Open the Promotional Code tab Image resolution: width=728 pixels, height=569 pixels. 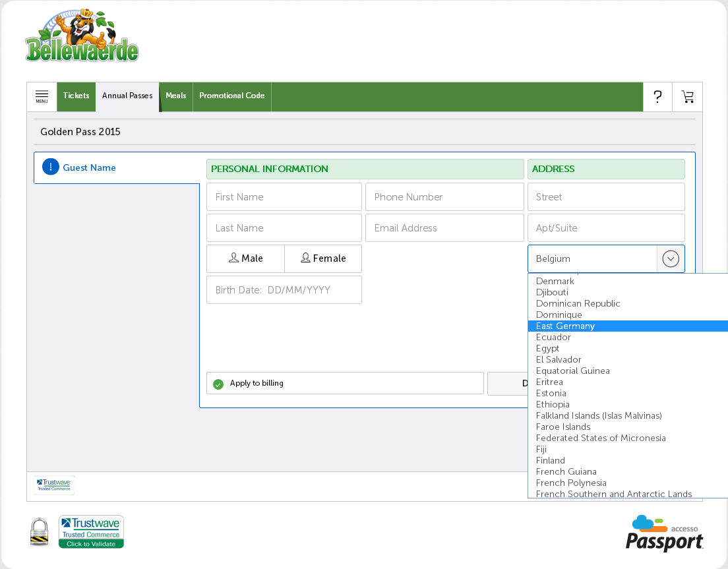coord(231,96)
